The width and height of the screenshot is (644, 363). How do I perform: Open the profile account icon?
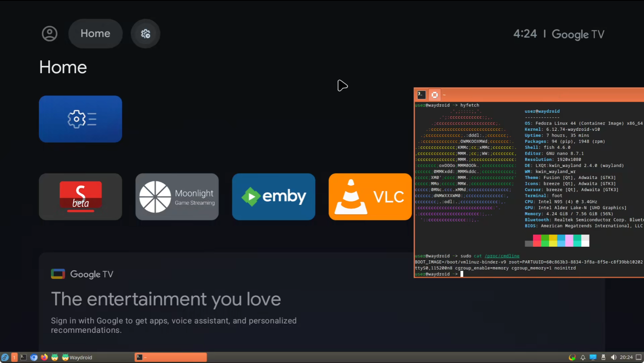49,34
